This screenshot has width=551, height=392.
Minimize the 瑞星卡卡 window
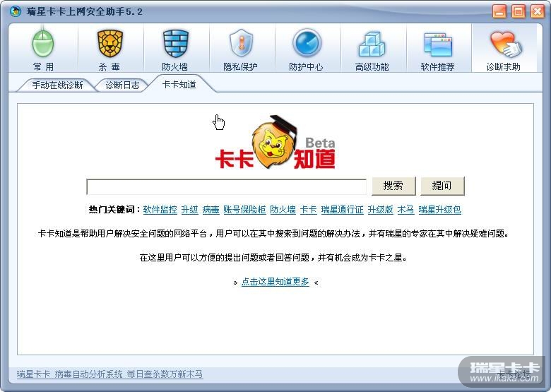pos(499,11)
